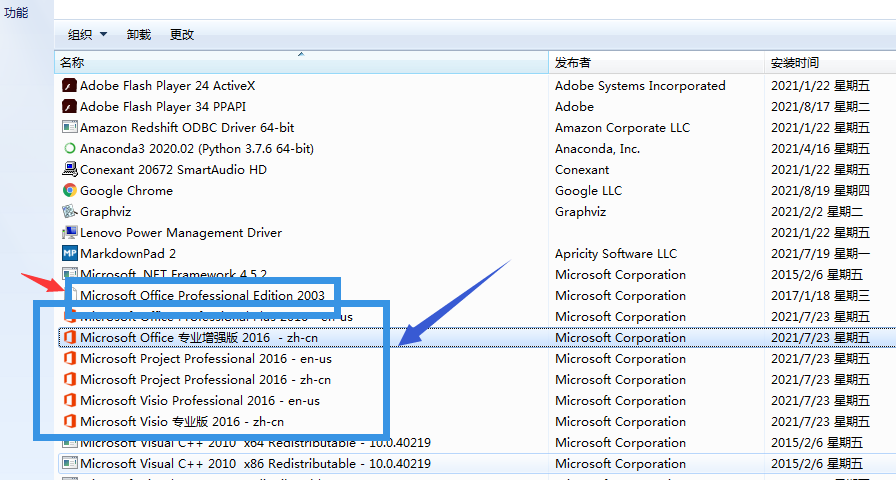
Task: Click install date 2021/8/17 星期二
Action: tap(821, 107)
